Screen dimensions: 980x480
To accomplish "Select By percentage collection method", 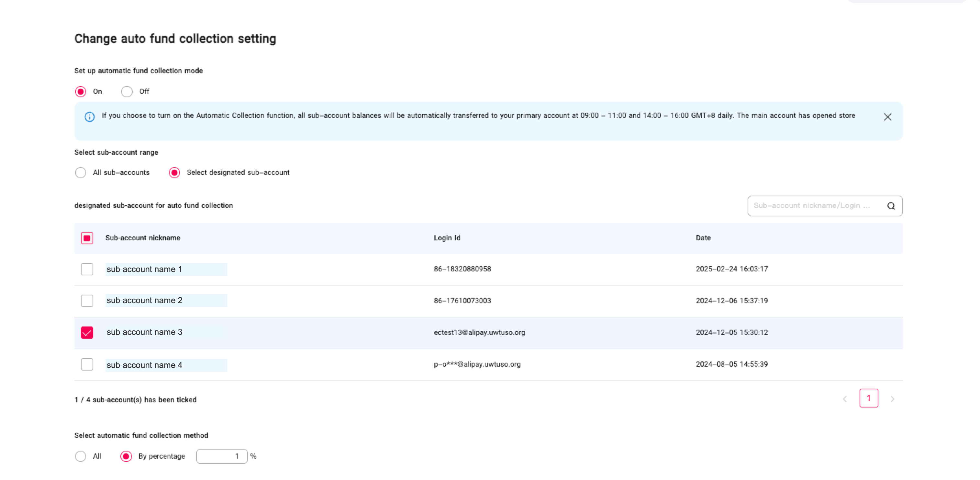I will click(126, 456).
